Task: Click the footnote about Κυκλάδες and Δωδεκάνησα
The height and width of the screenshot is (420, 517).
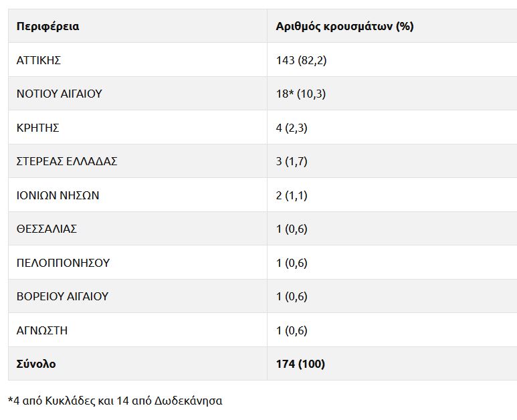Action: pyautogui.click(x=115, y=401)
